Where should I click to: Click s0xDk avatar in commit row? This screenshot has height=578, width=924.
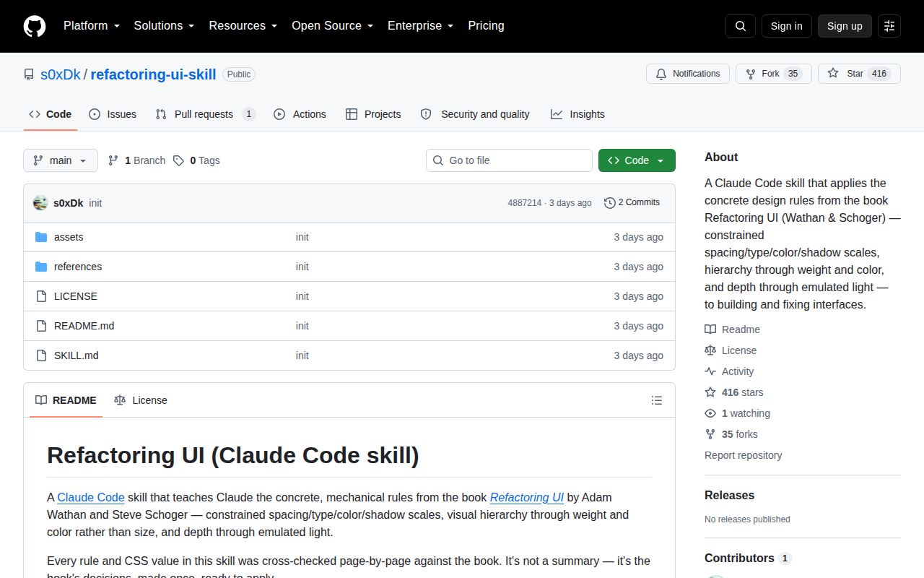[x=40, y=203]
